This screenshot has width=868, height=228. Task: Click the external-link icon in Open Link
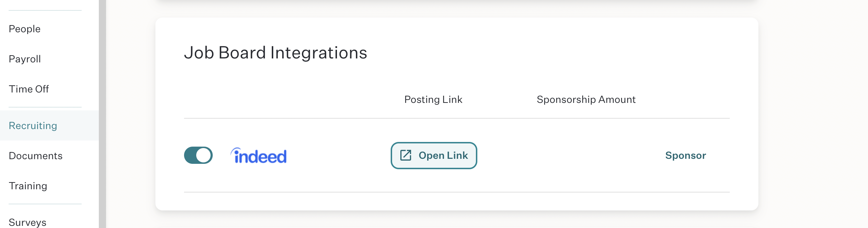pos(406,155)
